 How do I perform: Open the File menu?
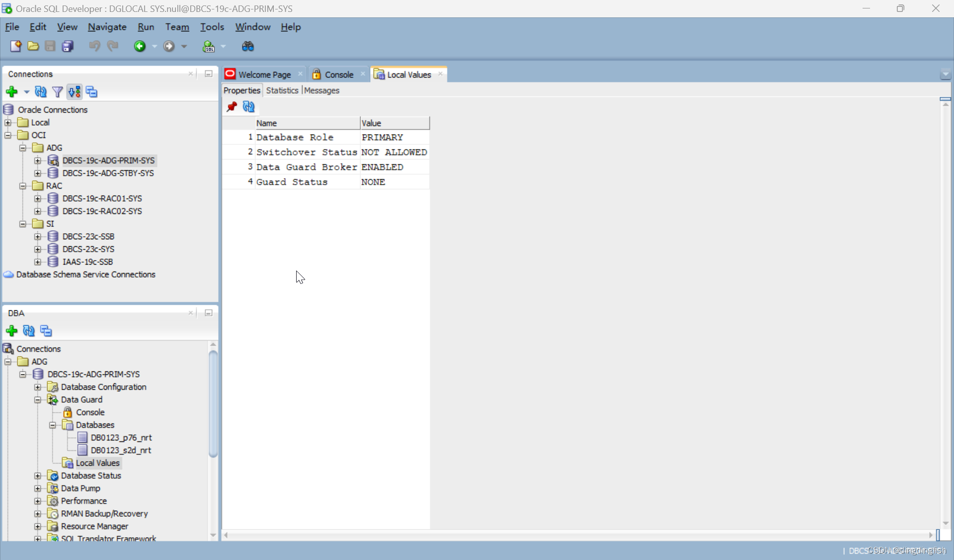pos(12,27)
